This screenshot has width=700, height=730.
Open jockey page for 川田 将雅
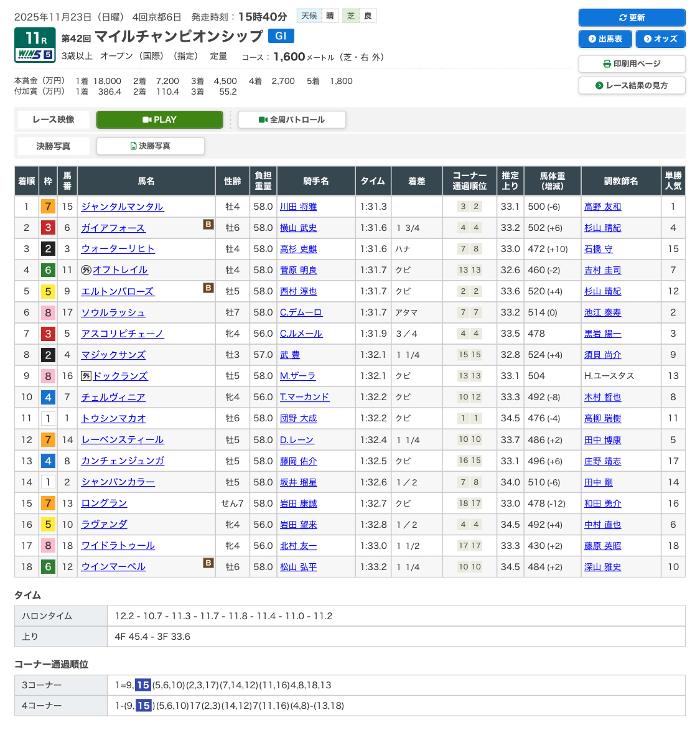pos(298,207)
